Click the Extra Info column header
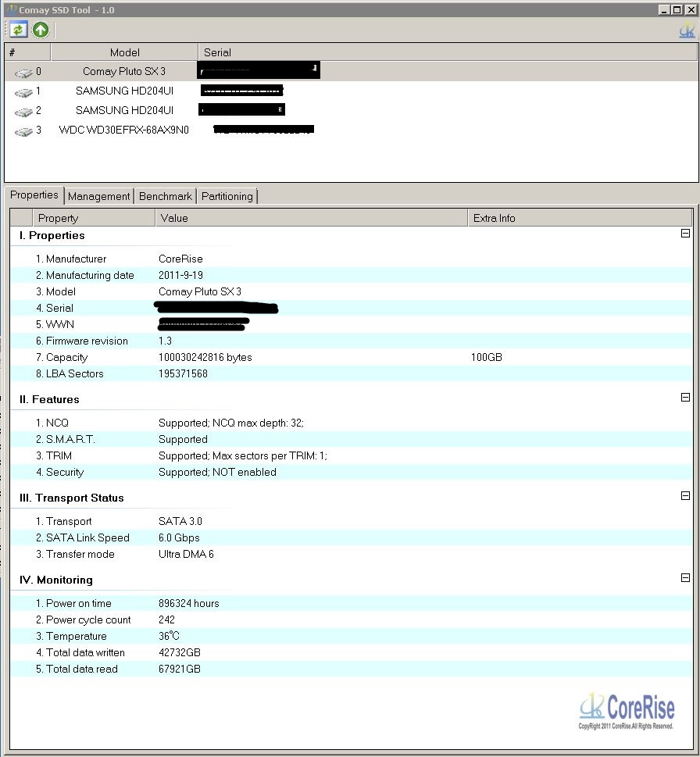The image size is (700, 757). tap(580, 218)
